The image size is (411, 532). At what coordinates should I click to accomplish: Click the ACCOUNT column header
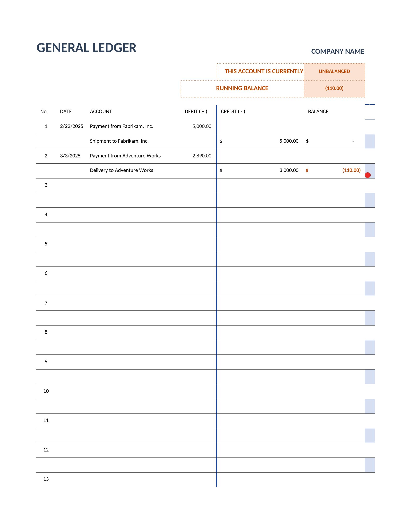point(101,111)
